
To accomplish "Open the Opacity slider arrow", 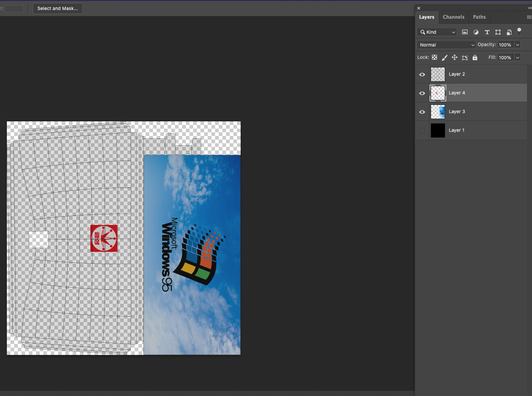I will pyautogui.click(x=517, y=45).
